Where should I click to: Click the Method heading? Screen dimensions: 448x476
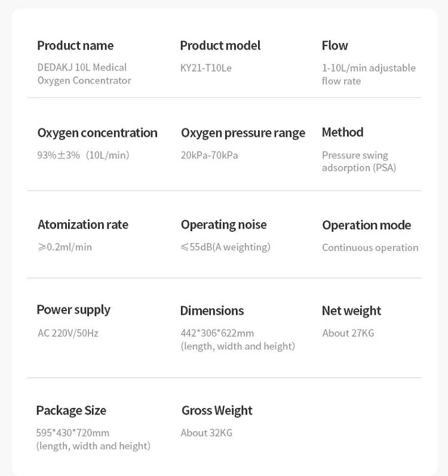coord(343,133)
